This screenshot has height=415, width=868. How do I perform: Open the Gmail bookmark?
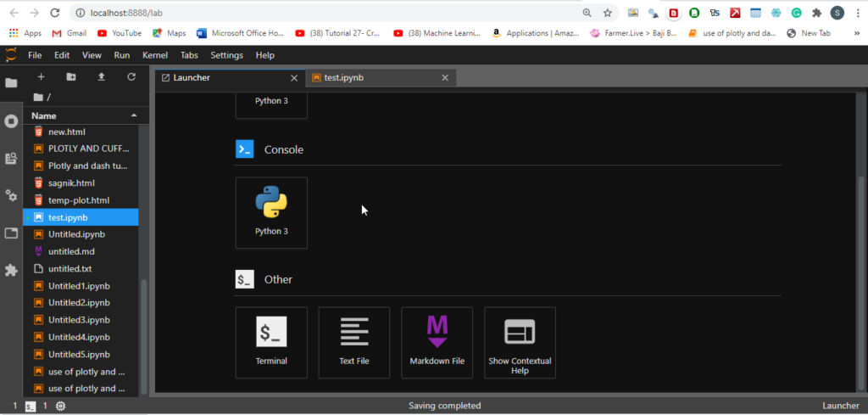[x=70, y=33]
